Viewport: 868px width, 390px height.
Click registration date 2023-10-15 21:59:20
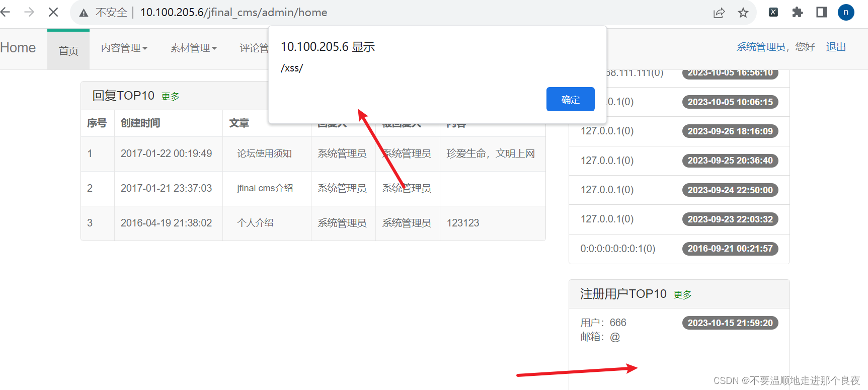pyautogui.click(x=730, y=323)
